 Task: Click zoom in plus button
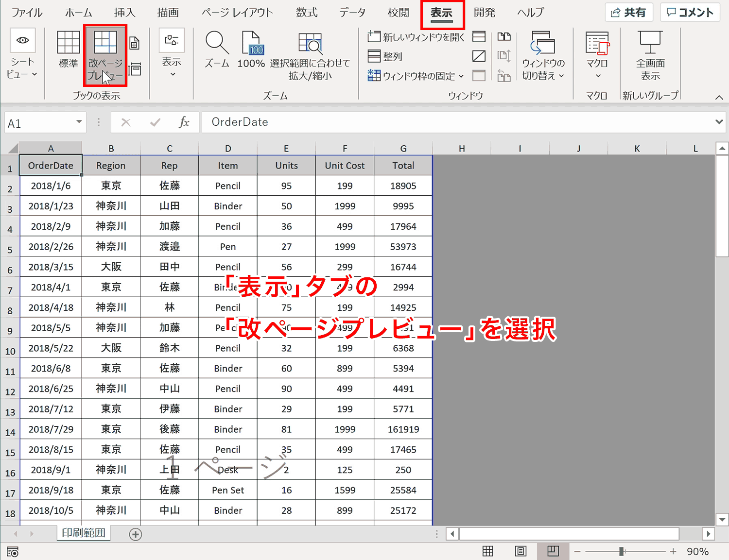click(673, 551)
